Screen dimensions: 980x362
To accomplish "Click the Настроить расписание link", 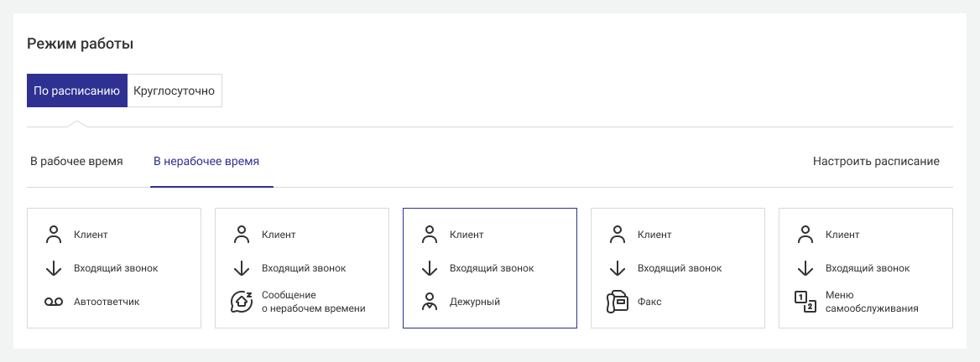I will pyautogui.click(x=876, y=161).
